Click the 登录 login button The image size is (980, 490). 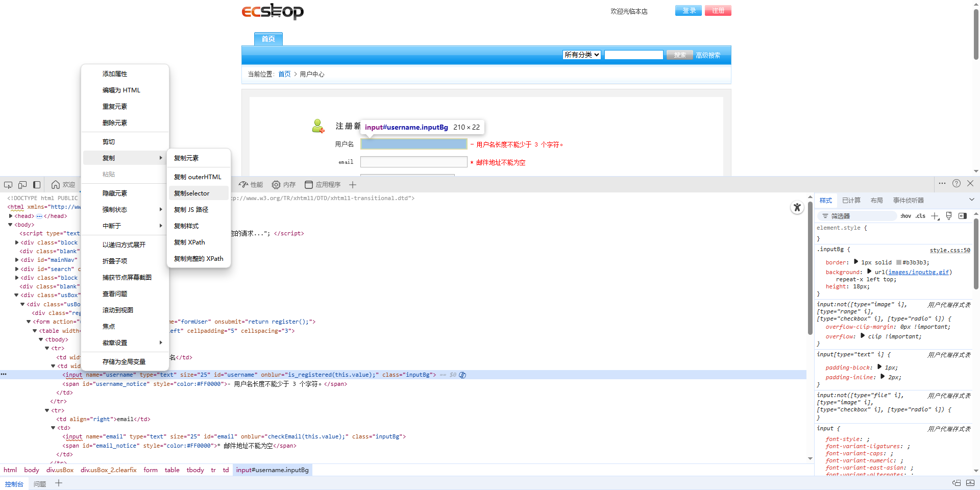click(689, 11)
